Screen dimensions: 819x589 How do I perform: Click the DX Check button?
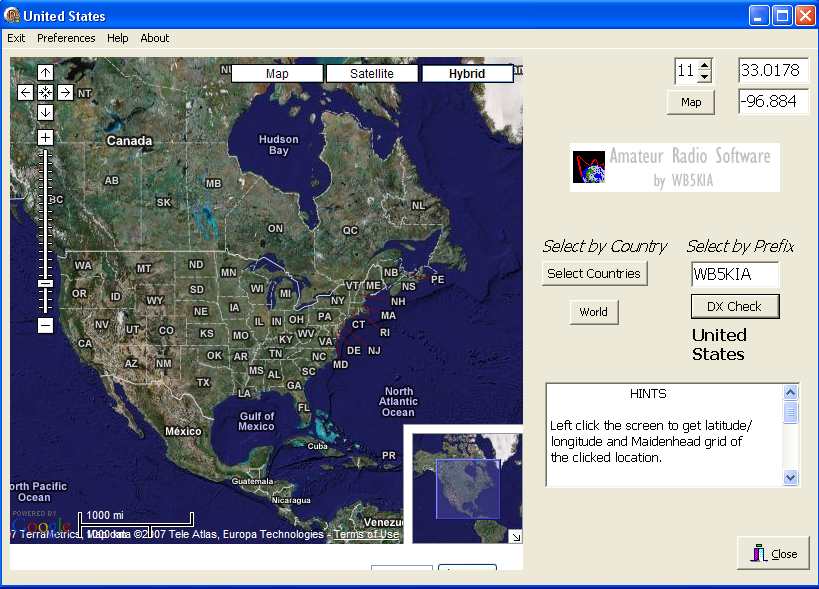click(734, 307)
